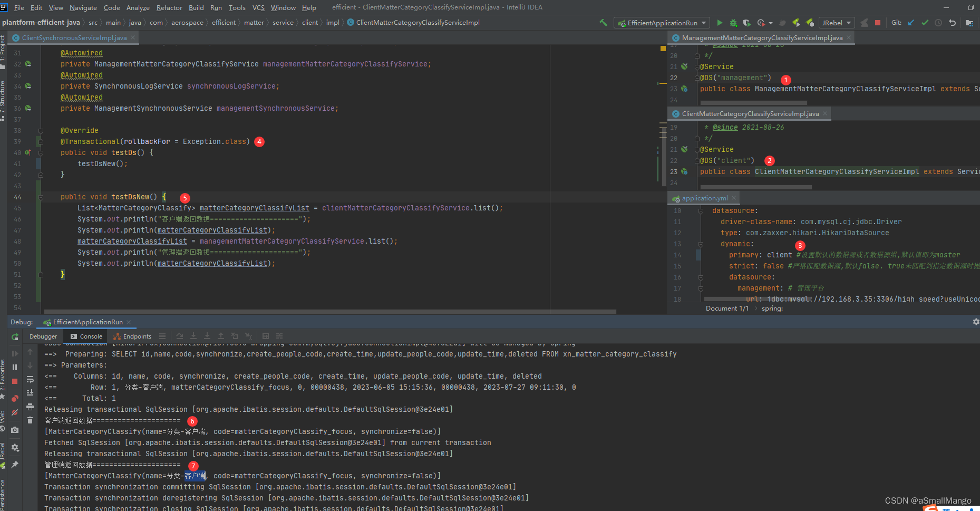Close application.yml tab
This screenshot has width=980, height=511.
734,198
